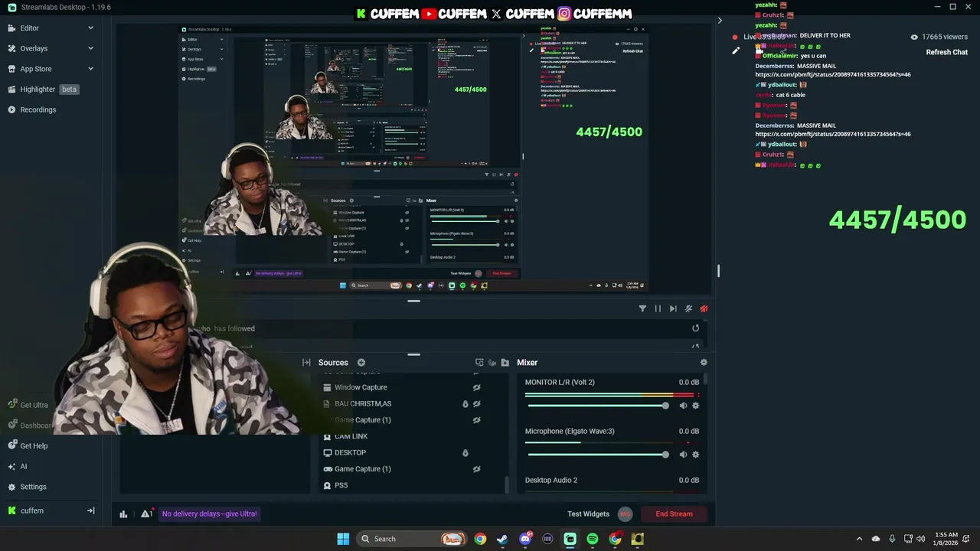980x551 pixels.
Task: Click the filter icon in the events toolbar
Action: click(x=642, y=308)
